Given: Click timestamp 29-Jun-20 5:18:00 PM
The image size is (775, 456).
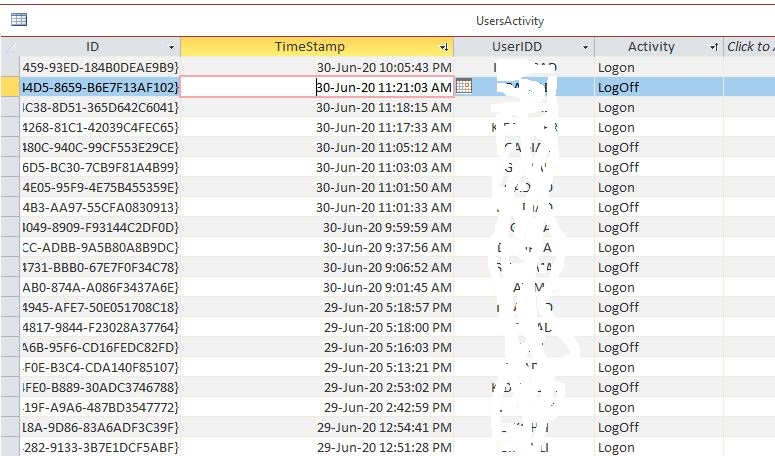Looking at the screenshot, I should (x=388, y=328).
